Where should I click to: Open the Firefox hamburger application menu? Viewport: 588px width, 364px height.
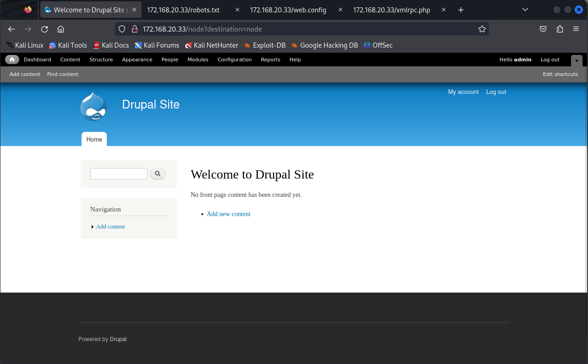click(x=576, y=29)
